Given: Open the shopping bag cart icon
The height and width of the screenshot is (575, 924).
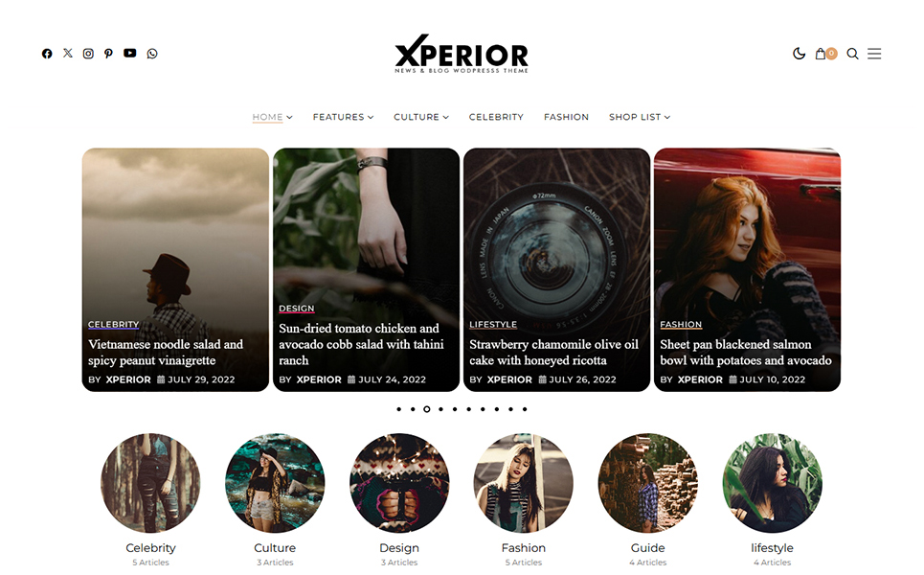Looking at the screenshot, I should click(821, 54).
